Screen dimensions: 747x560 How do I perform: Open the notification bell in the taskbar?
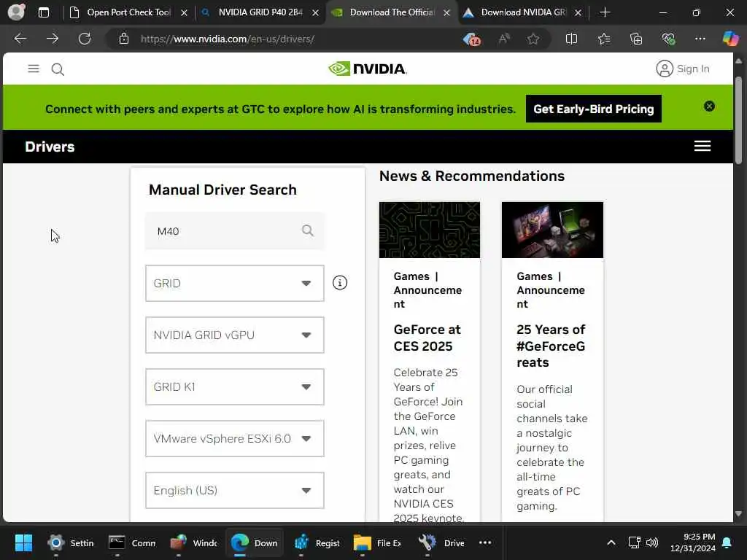point(727,542)
